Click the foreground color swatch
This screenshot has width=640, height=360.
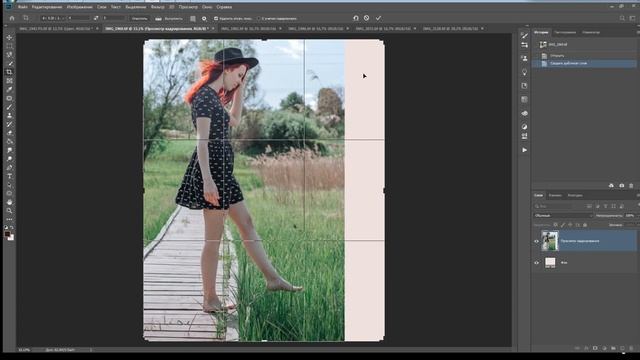(7, 234)
